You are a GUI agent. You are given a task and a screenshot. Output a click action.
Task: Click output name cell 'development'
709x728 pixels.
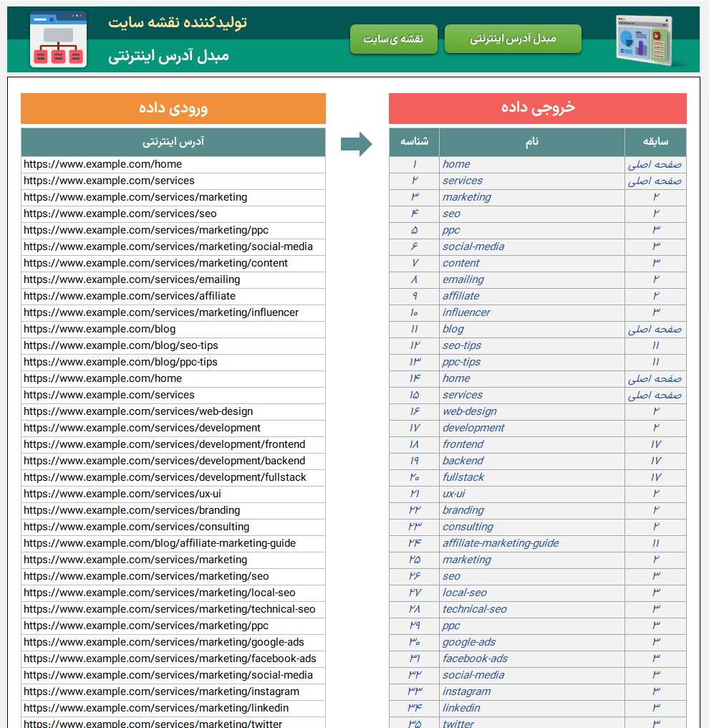[x=532, y=428]
